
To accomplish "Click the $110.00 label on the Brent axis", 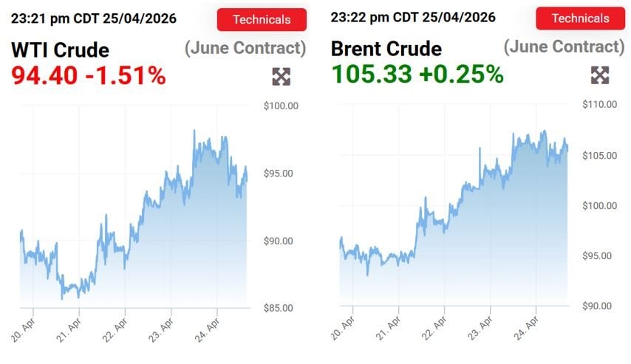I will click(x=599, y=105).
